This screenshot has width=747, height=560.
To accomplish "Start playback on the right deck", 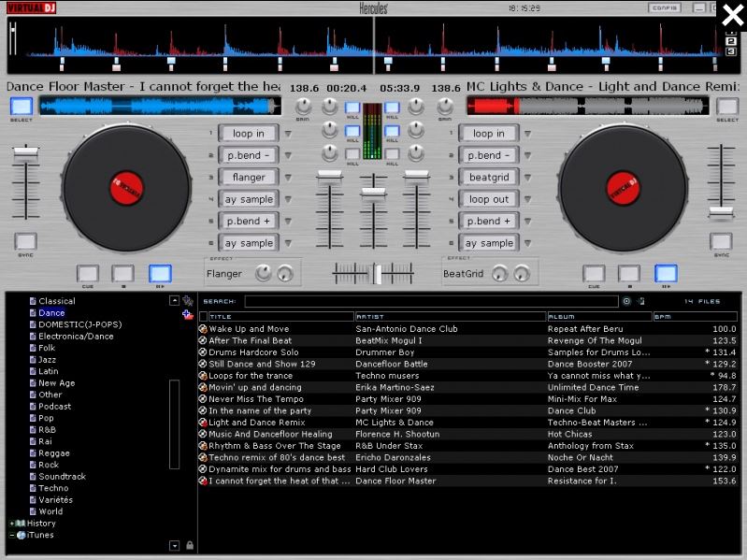I will coord(666,274).
